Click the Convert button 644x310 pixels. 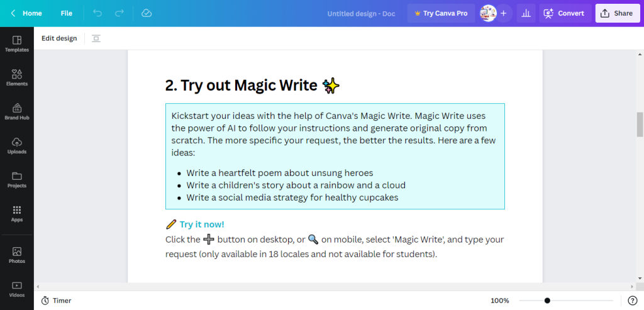pyautogui.click(x=565, y=13)
